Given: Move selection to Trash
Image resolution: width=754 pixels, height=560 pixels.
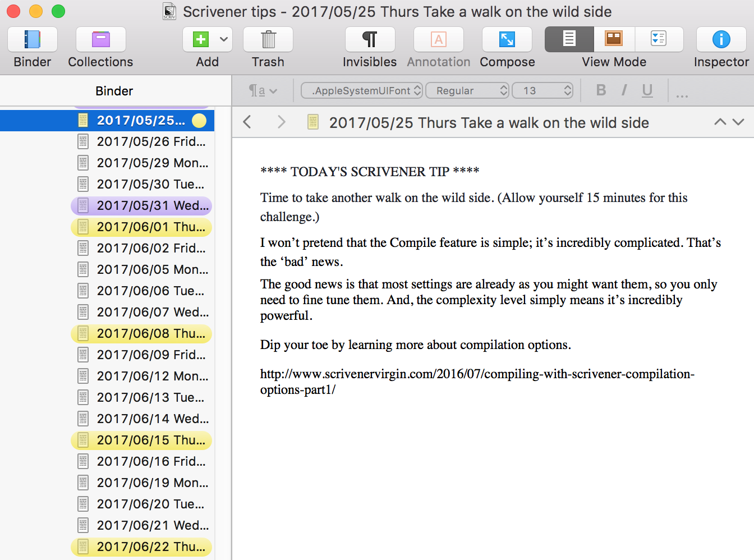Looking at the screenshot, I should (268, 39).
